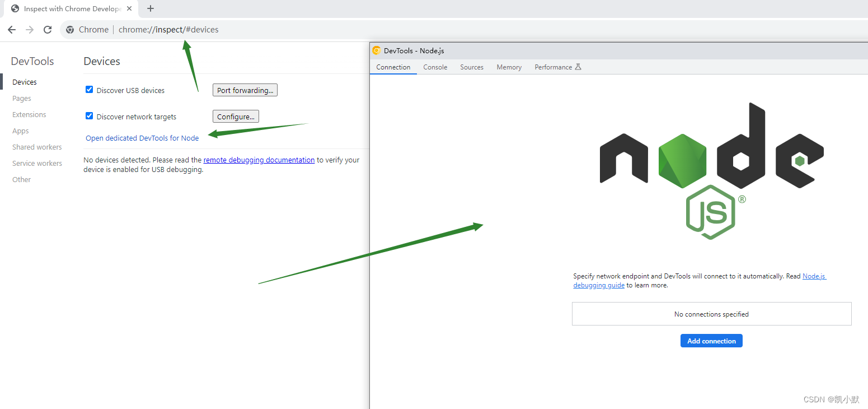868x409 pixels.
Task: Click the No connections specified box
Action: tap(711, 314)
